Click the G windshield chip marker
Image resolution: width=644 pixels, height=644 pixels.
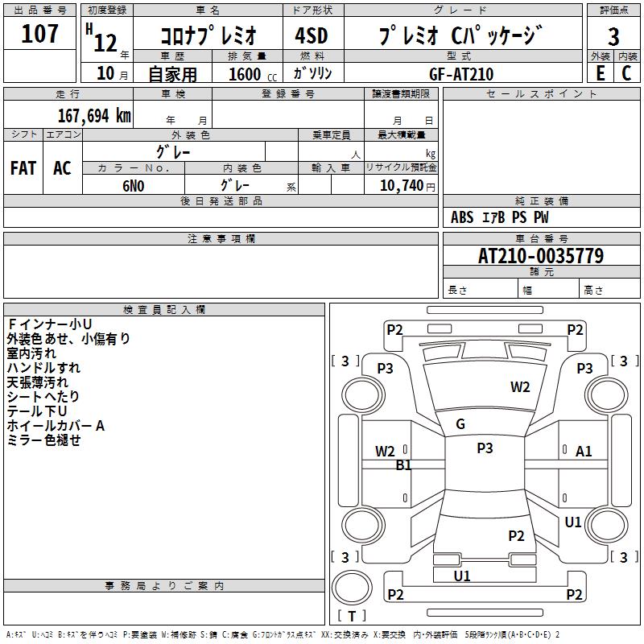point(460,424)
